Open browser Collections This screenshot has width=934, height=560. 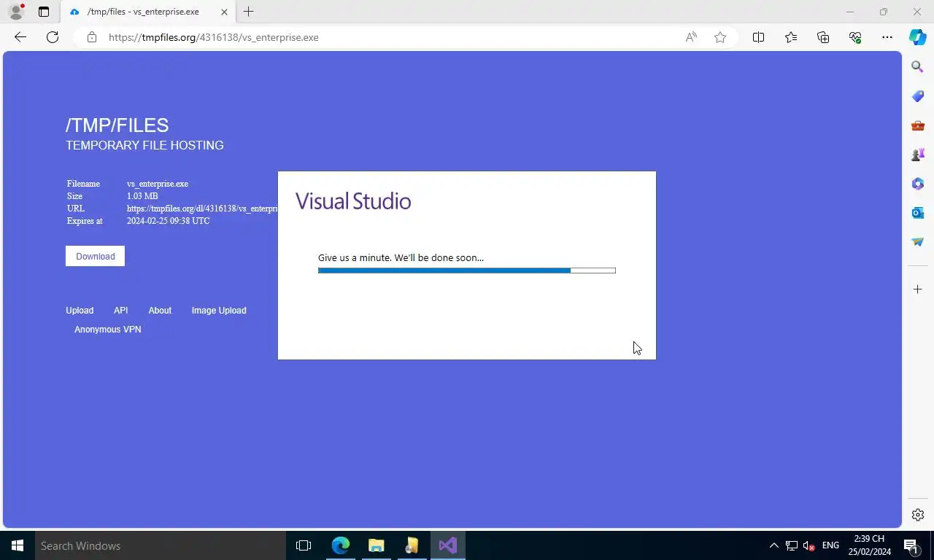[823, 37]
